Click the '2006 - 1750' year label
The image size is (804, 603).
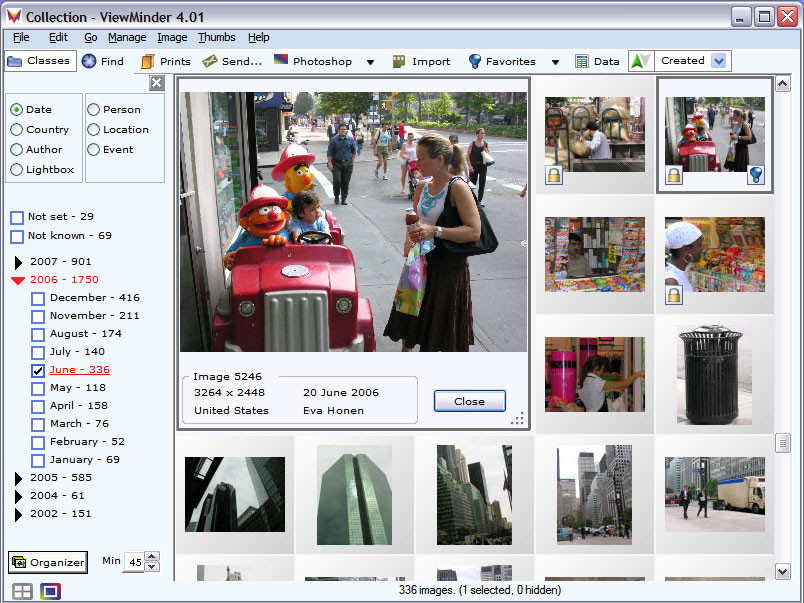point(64,279)
